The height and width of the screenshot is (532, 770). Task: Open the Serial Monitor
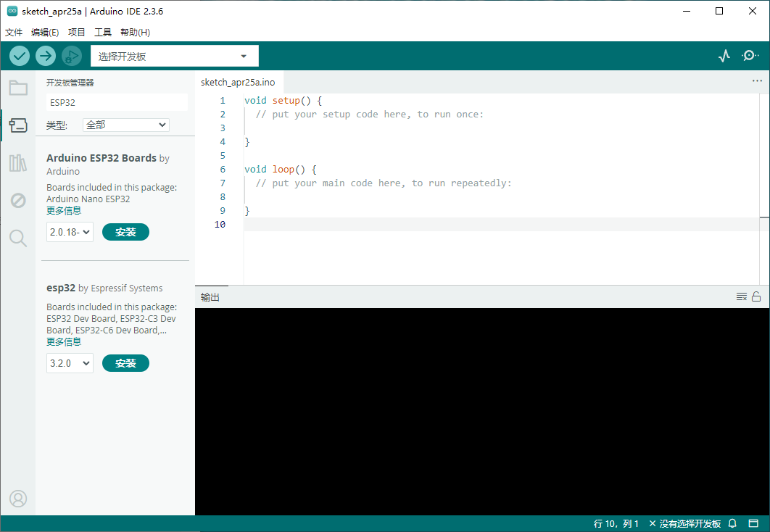(750, 56)
